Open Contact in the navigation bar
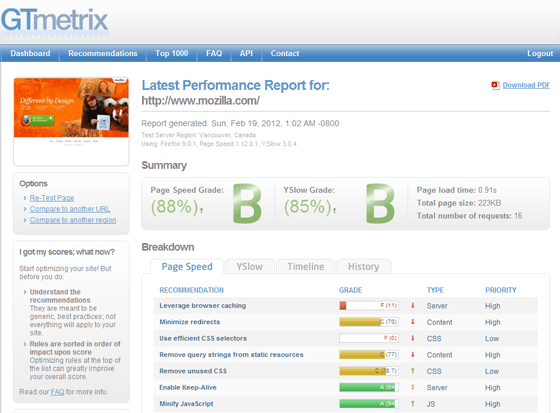Image resolution: width=560 pixels, height=413 pixels. 285,53
